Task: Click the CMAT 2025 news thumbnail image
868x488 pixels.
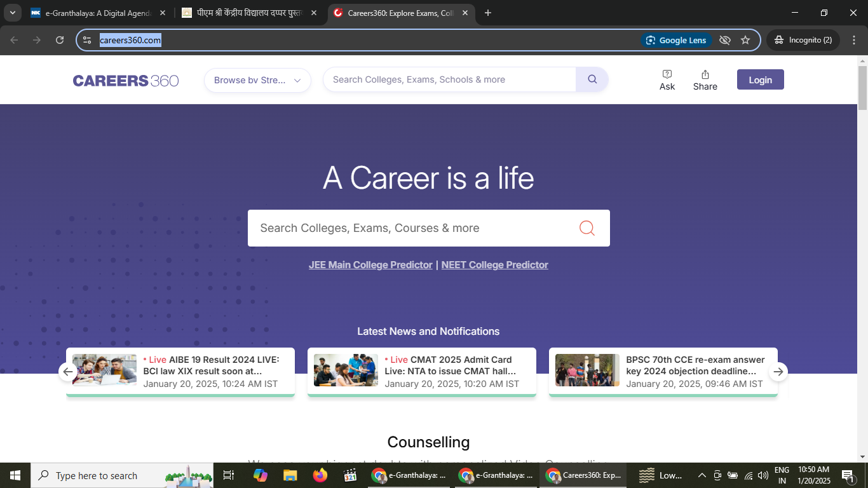Action: coord(346,370)
